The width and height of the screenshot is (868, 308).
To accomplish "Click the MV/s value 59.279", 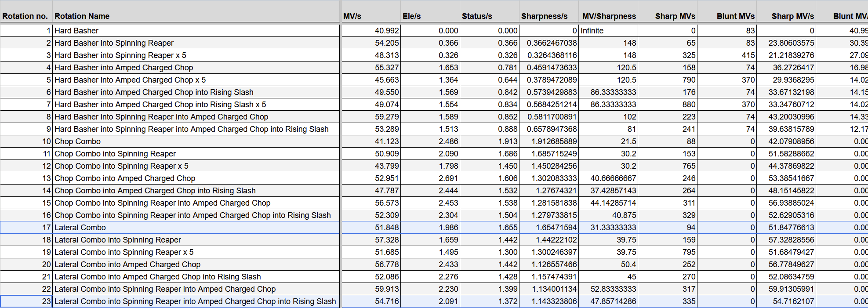I will click(371, 117).
